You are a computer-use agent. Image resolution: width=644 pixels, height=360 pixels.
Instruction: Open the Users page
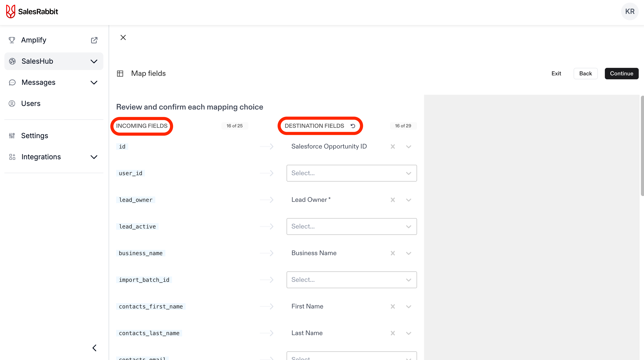tap(31, 104)
